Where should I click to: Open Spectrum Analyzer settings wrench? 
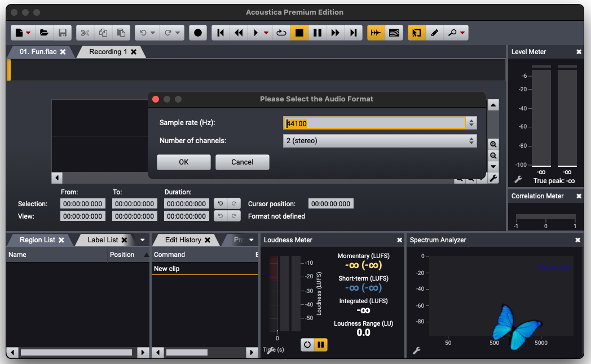[417, 350]
